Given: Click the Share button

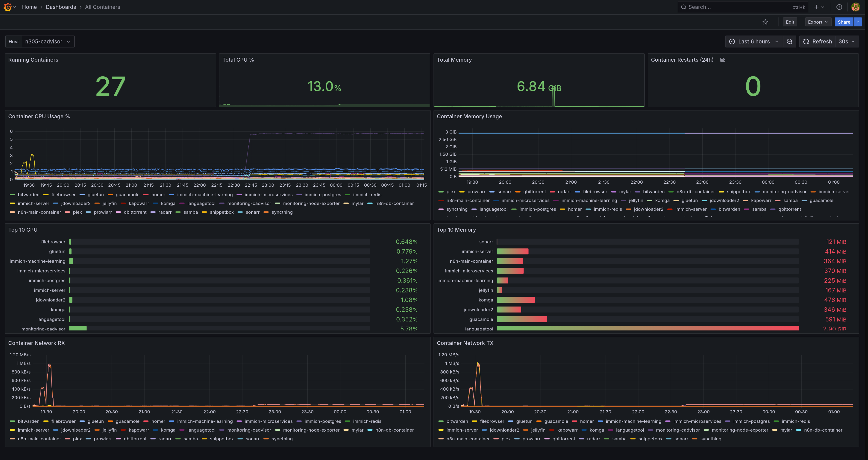Looking at the screenshot, I should pyautogui.click(x=844, y=22).
